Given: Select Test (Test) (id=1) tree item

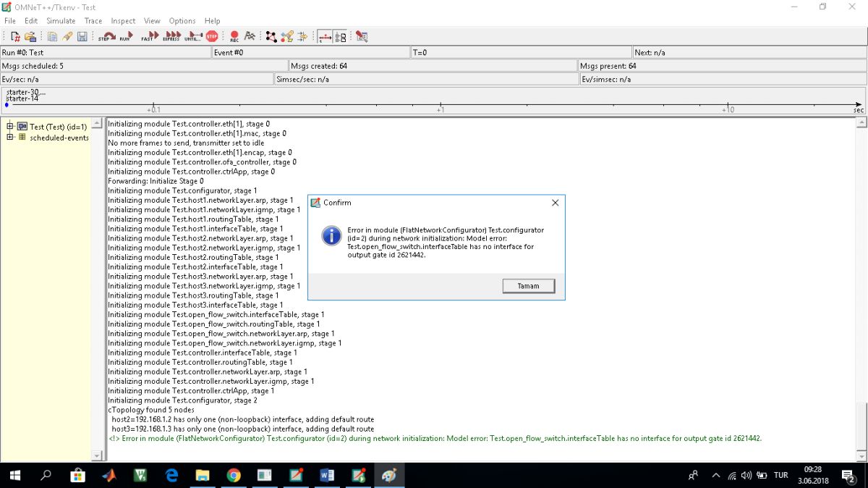Looking at the screenshot, I should pyautogui.click(x=58, y=127).
